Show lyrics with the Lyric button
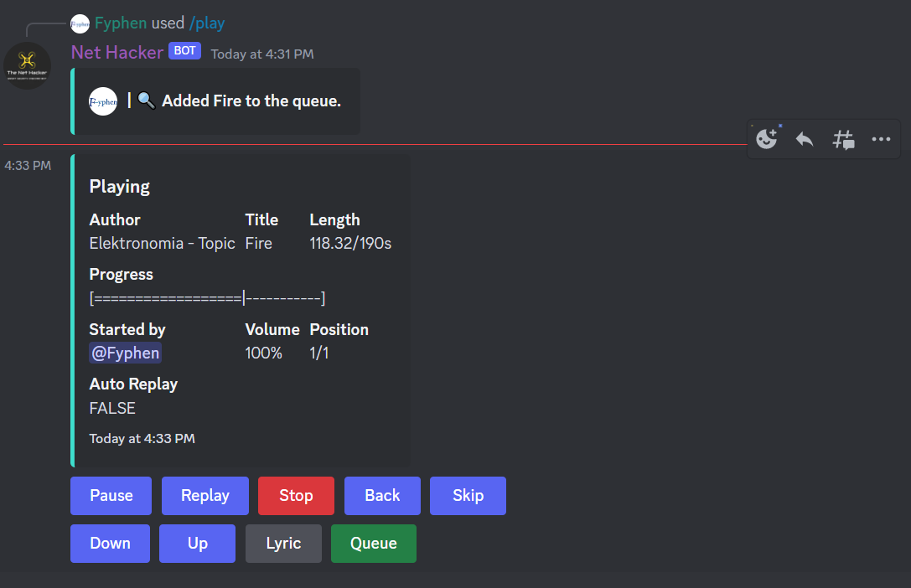 283,543
